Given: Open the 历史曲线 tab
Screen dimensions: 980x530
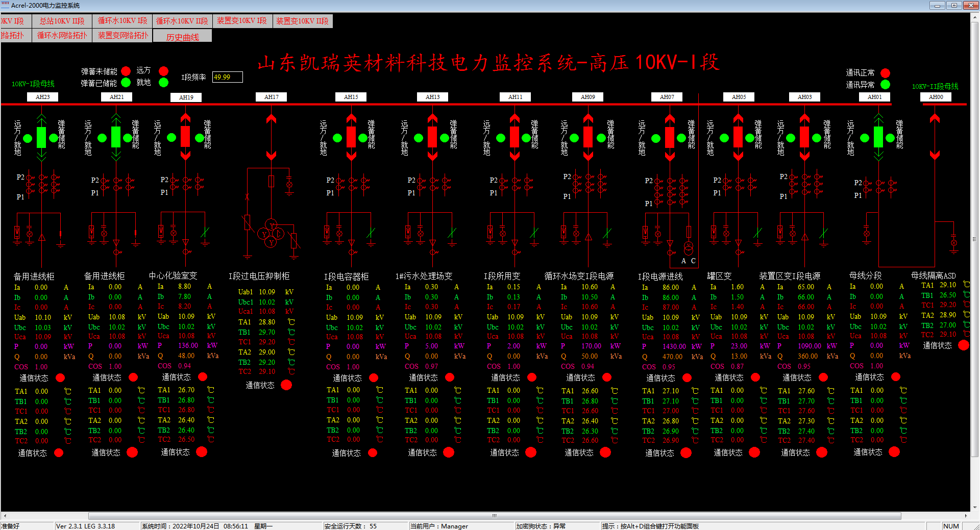Looking at the screenshot, I should tap(182, 37).
